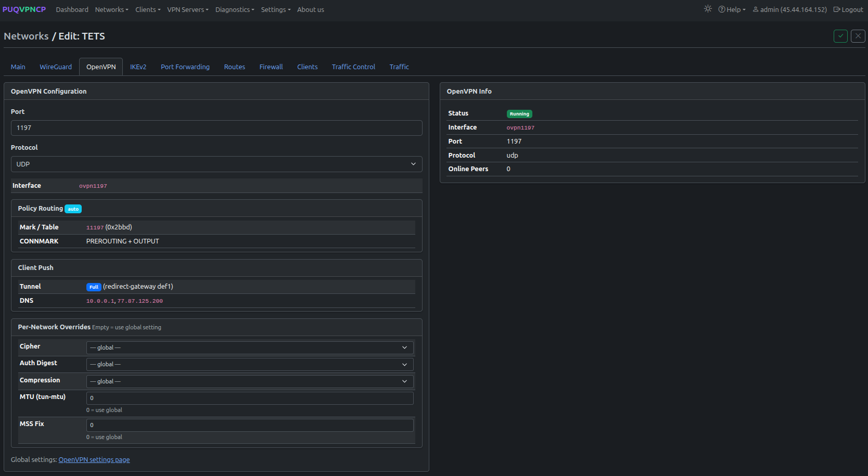Image resolution: width=868 pixels, height=476 pixels.
Task: Expand the VPN Servers menu
Action: click(x=188, y=9)
